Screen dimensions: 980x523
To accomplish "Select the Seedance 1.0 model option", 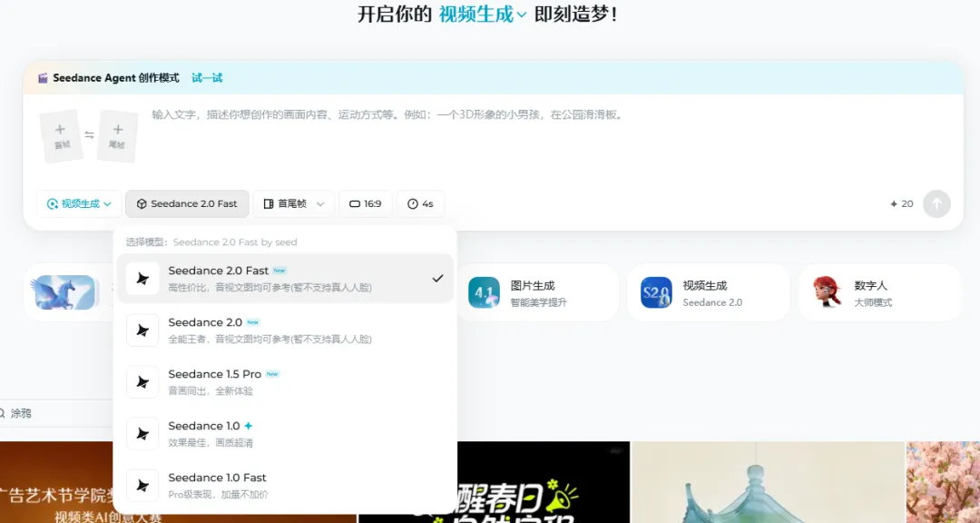I will coord(285,433).
